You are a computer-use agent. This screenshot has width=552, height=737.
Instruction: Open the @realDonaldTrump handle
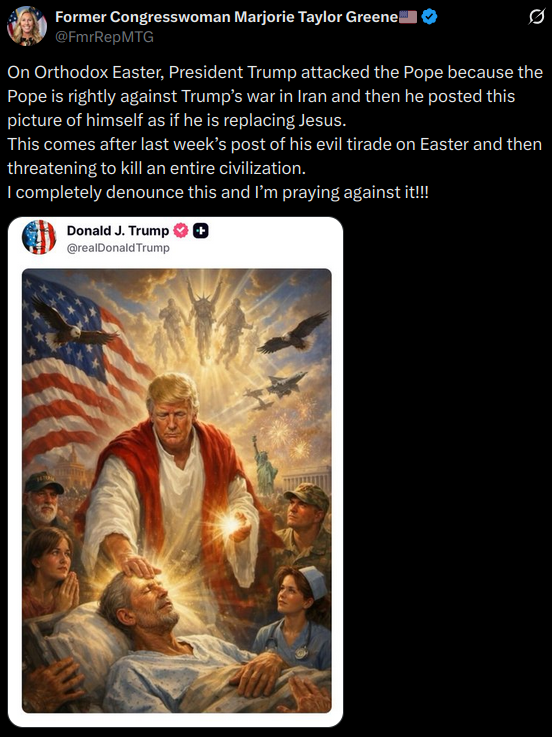pos(118,248)
